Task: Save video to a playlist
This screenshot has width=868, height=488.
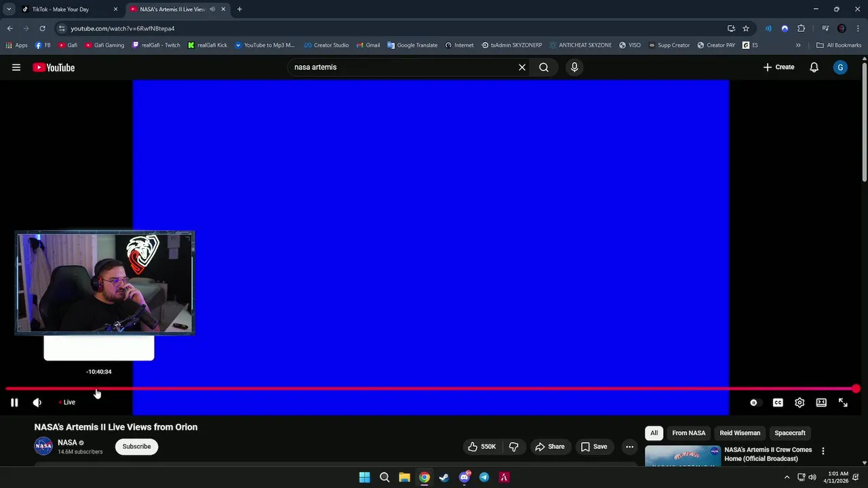Action: 594,447
